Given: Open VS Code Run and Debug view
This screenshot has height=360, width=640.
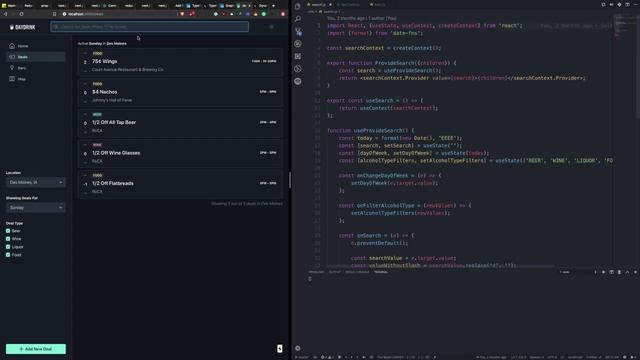Looking at the screenshot, I should pos(298,44).
